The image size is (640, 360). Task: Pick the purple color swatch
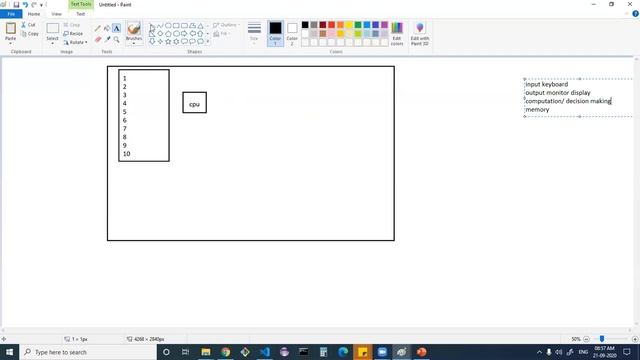coord(384,25)
